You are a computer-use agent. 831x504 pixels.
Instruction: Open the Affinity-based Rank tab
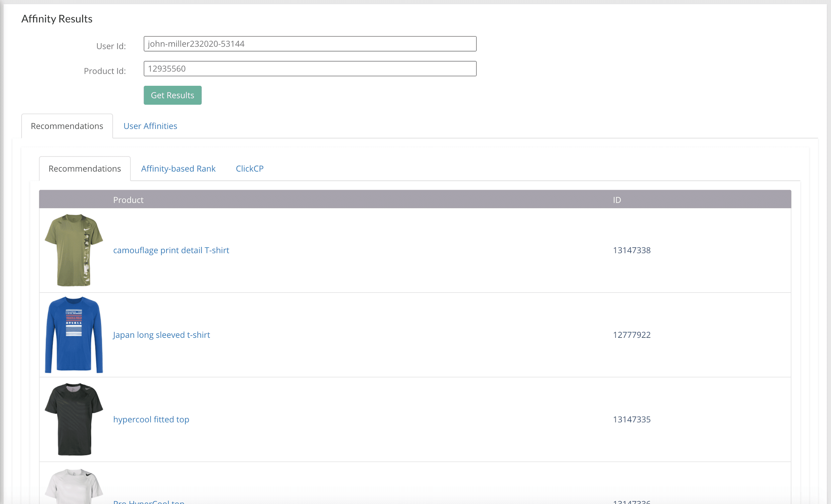(x=178, y=168)
